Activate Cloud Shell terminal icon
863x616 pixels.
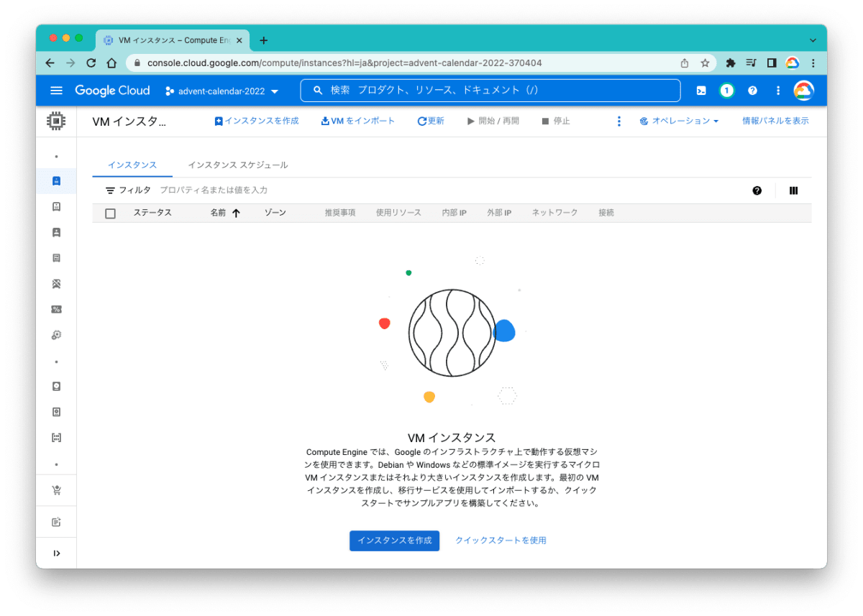point(701,91)
